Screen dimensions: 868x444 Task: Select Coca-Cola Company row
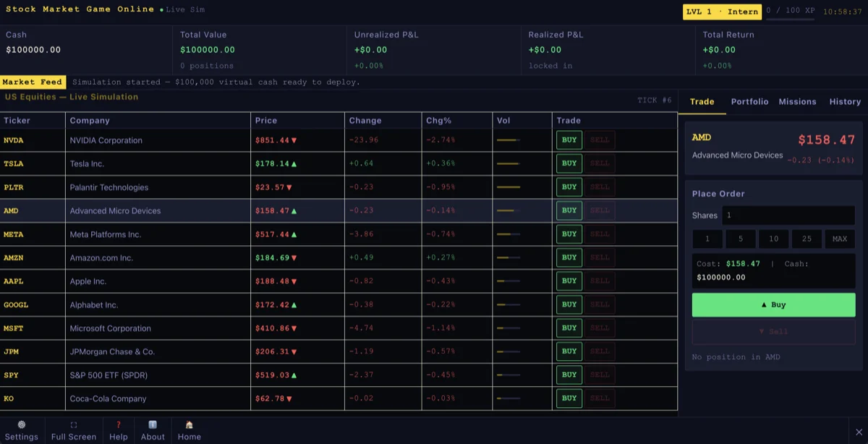pyautogui.click(x=339, y=398)
